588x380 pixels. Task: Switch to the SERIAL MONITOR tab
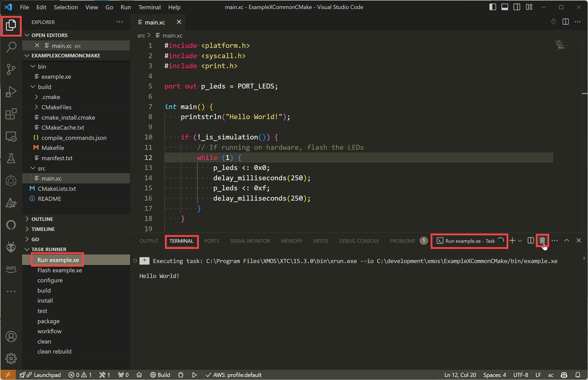pos(250,241)
